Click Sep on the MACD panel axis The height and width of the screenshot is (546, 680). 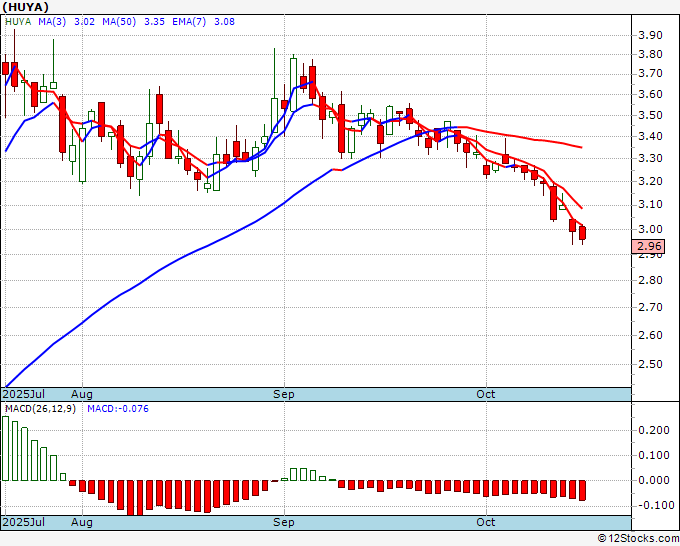(x=284, y=522)
